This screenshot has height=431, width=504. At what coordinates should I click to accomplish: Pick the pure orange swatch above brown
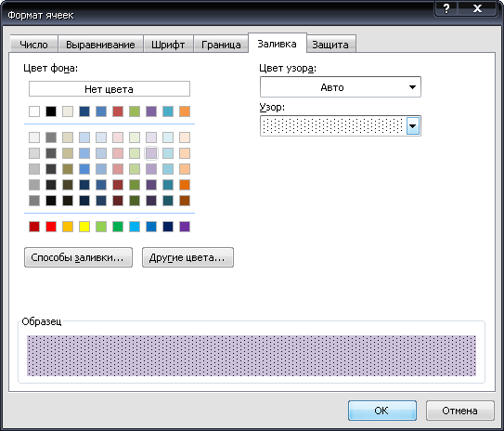click(185, 185)
